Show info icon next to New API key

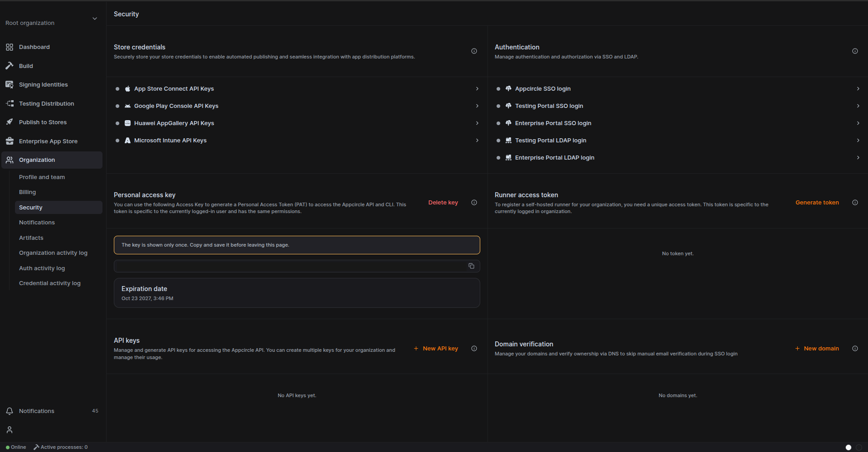[x=474, y=349]
